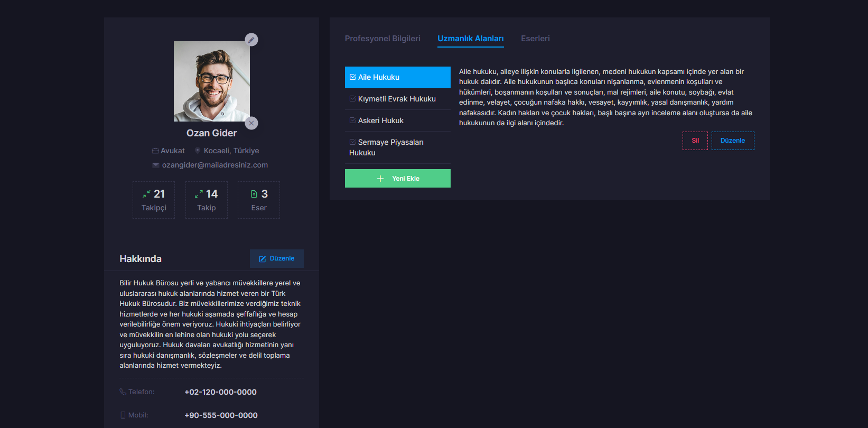Toggle the Askeri Hukuk checkbox
This screenshot has height=428, width=868.
[x=352, y=120]
